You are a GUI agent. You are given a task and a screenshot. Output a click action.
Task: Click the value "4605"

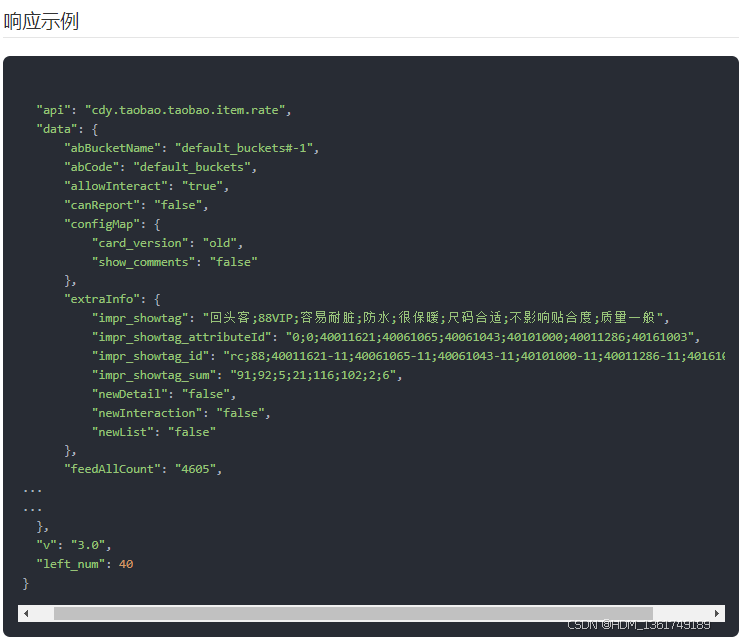coord(195,469)
